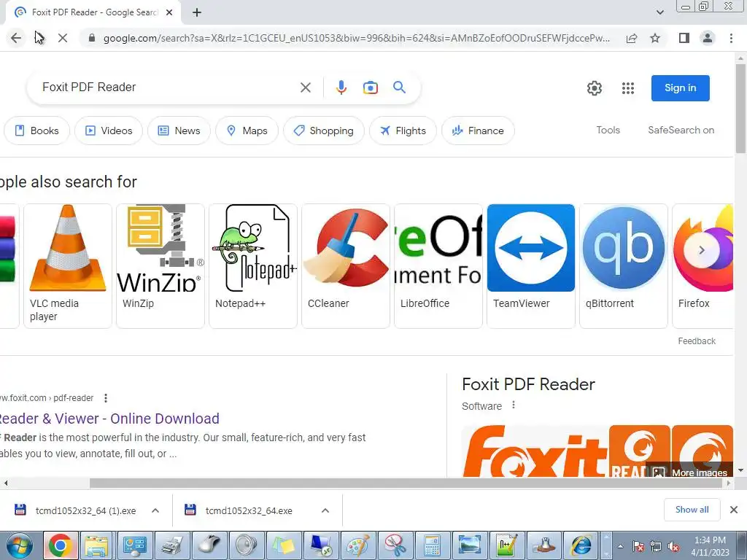Click the horizontal scrollbar thumb

pos(406,483)
